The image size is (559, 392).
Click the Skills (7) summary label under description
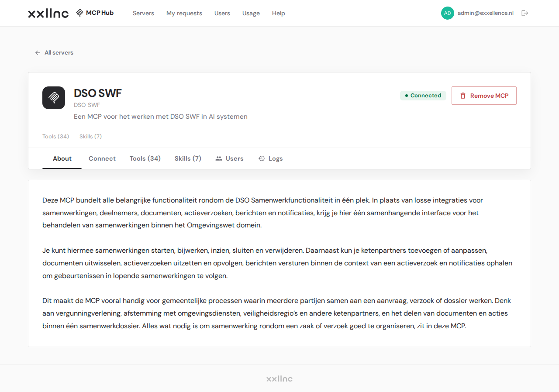tap(91, 137)
